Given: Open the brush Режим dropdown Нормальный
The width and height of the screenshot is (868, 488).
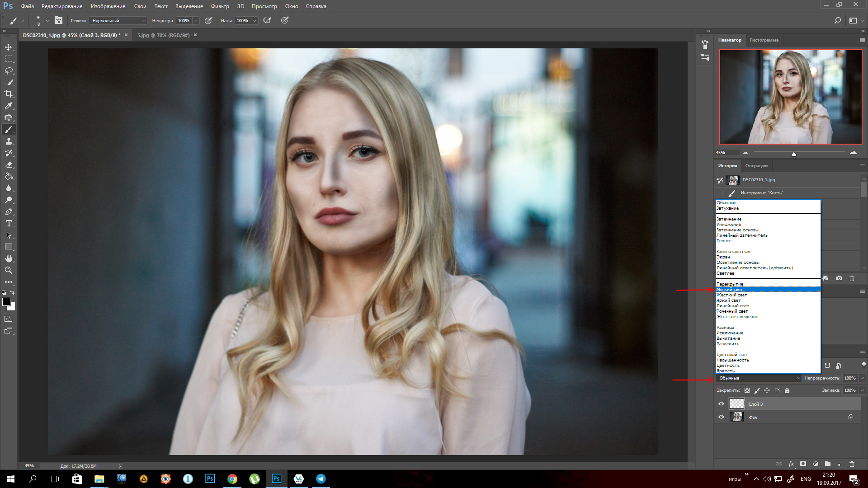Looking at the screenshot, I should (x=118, y=20).
